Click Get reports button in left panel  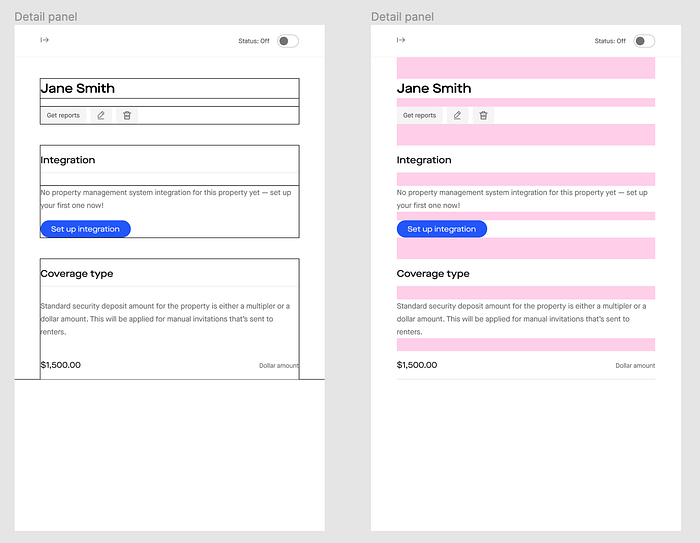coord(63,115)
